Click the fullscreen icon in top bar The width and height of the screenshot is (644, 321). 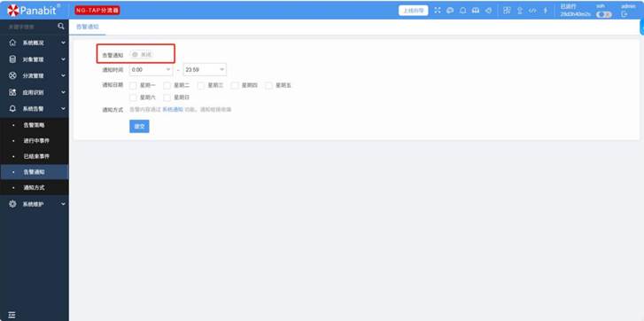(x=438, y=11)
